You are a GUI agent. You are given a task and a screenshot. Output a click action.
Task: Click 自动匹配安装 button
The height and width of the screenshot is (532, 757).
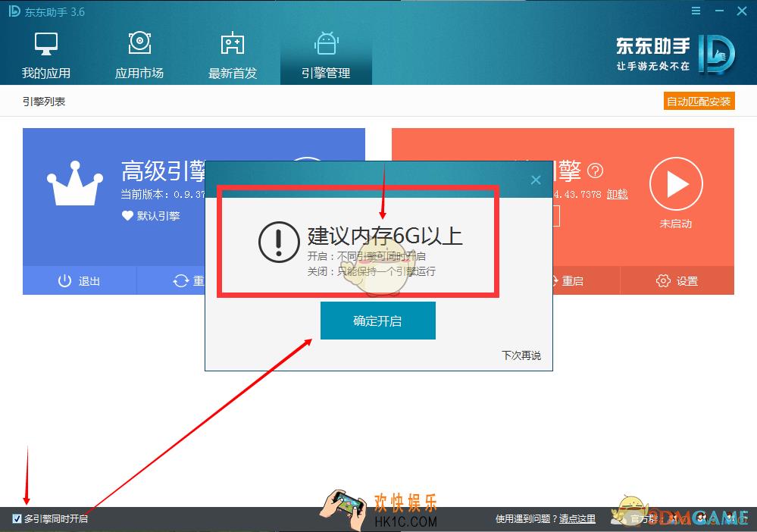[699, 102]
